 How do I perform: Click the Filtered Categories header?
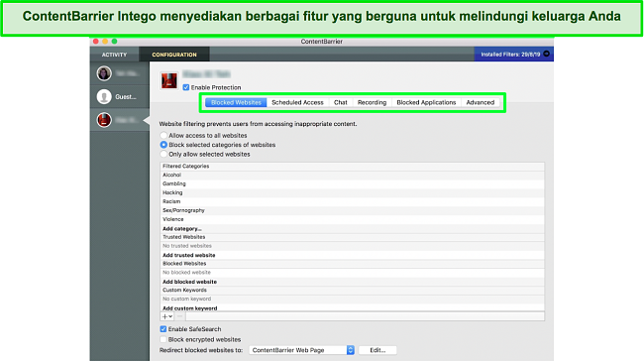352,167
